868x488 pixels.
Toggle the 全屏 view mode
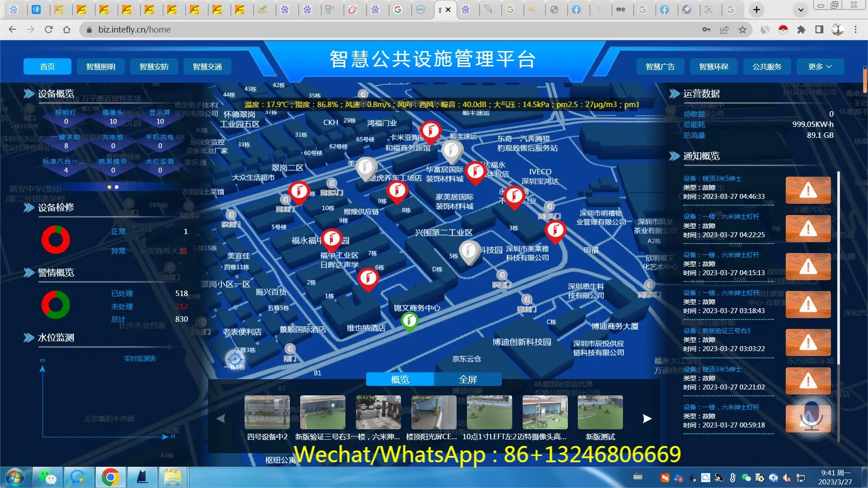click(x=467, y=380)
